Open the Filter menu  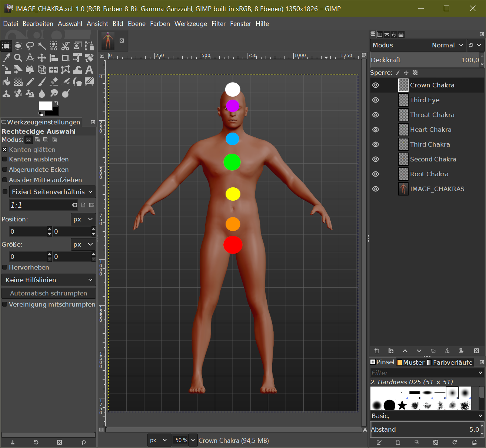tap(218, 24)
